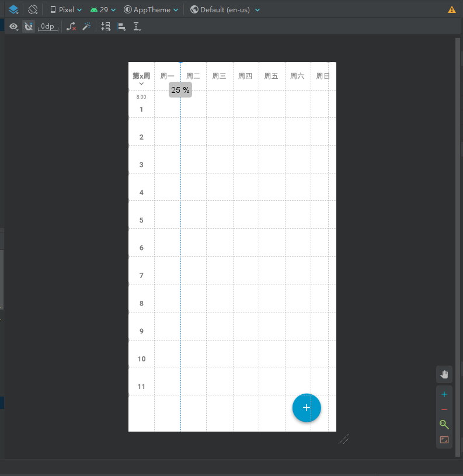The image size is (463, 476).
Task: Click the blue floating add button
Action: (307, 408)
